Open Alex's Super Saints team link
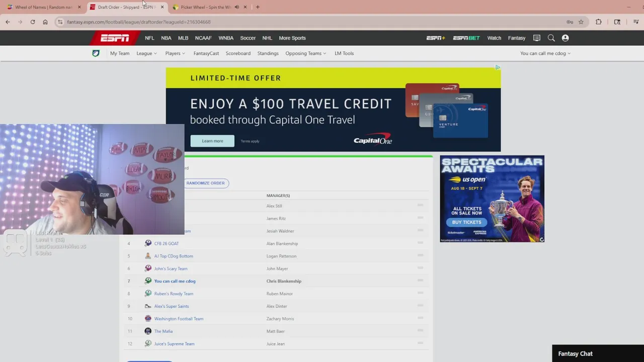The width and height of the screenshot is (644, 362). click(x=172, y=306)
